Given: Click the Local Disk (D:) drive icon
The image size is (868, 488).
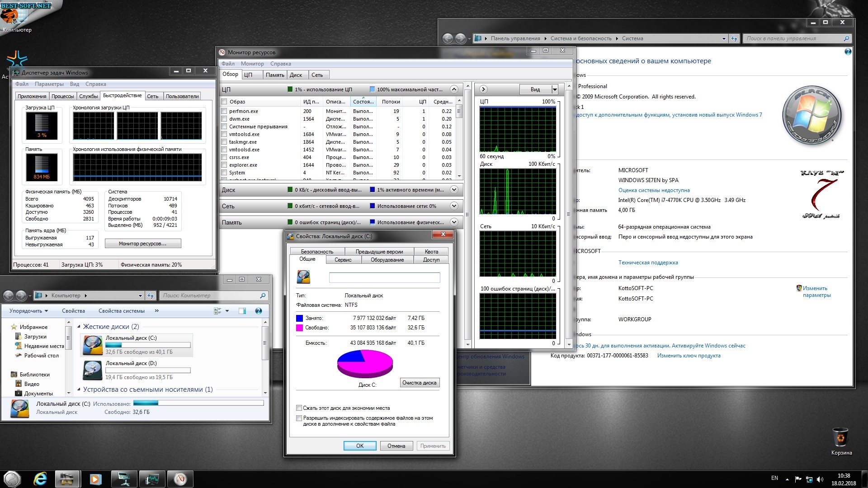Looking at the screenshot, I should click(93, 370).
